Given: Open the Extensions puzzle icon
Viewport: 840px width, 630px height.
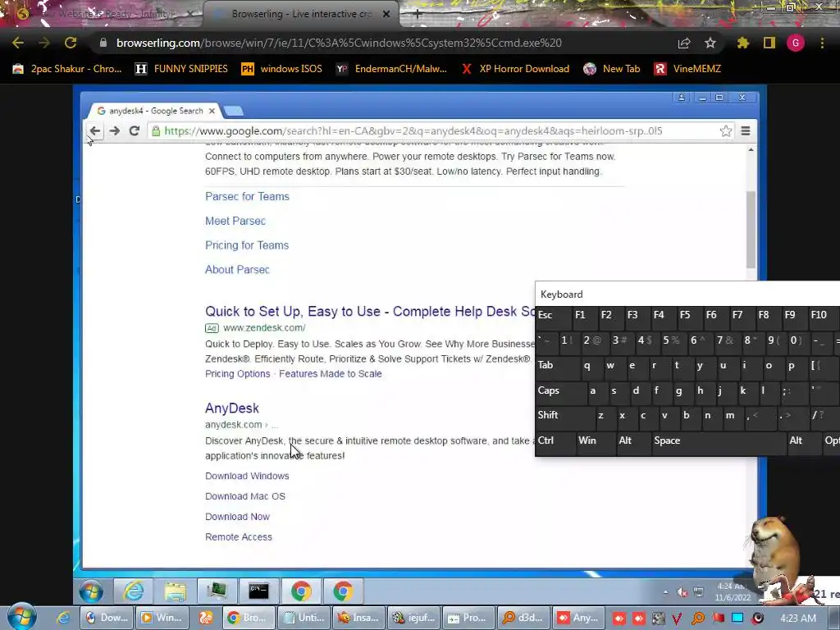Looking at the screenshot, I should 743,43.
